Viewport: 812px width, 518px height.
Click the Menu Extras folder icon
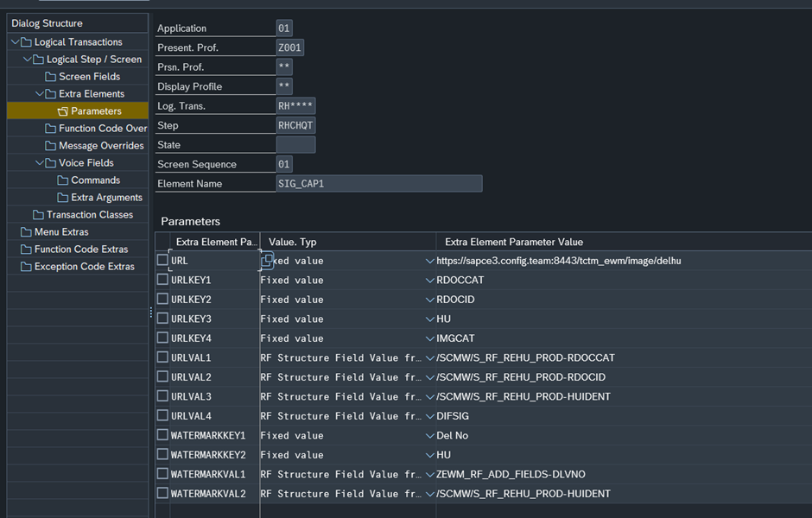(26, 232)
